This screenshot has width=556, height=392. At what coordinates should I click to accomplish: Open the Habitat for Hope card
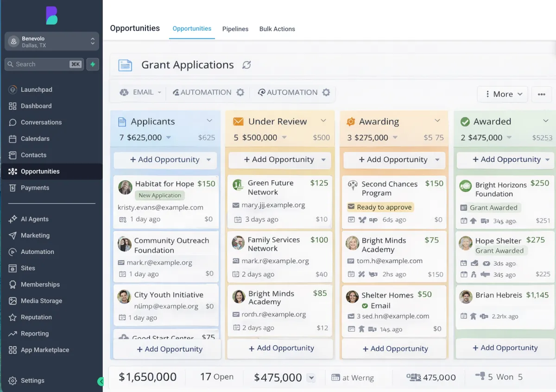click(x=166, y=202)
